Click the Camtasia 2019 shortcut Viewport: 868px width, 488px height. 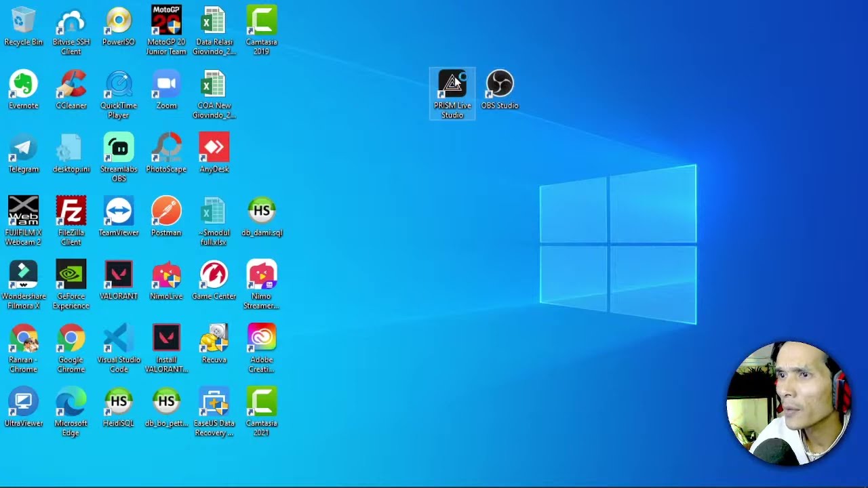click(x=262, y=32)
